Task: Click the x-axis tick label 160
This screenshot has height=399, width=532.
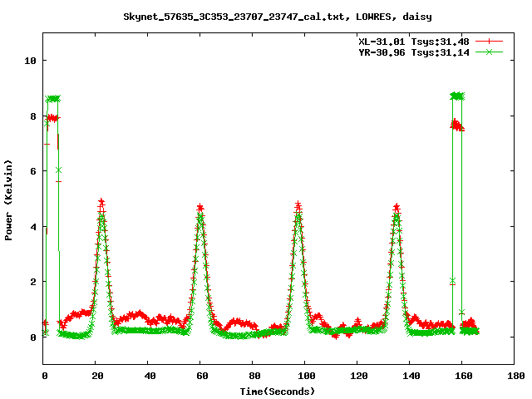Action: (x=464, y=376)
